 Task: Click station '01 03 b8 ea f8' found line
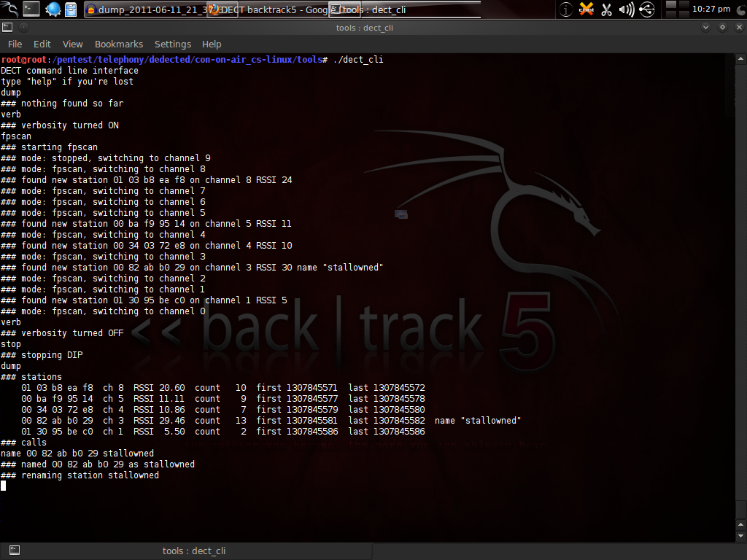(147, 180)
